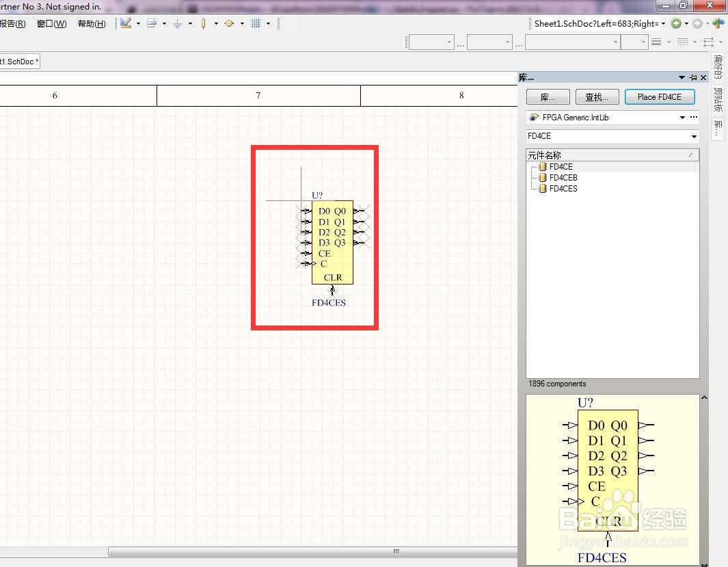The height and width of the screenshot is (567, 728).
Task: Click the line style dotted icon
Action: click(682, 42)
